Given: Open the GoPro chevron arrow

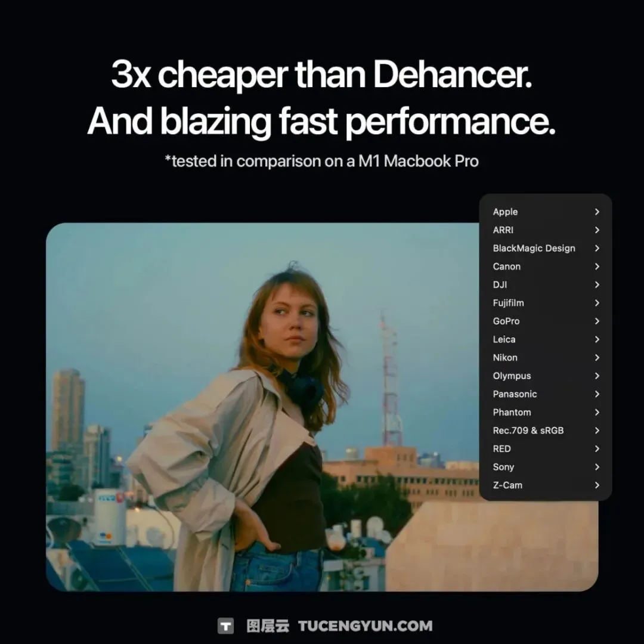Looking at the screenshot, I should pyautogui.click(x=597, y=321).
